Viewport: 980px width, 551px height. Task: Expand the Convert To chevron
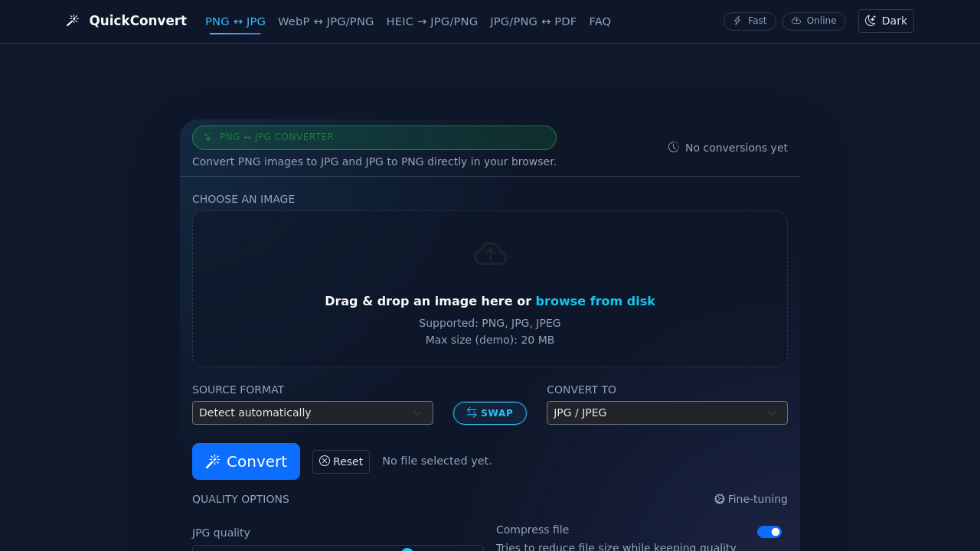pos(772,412)
